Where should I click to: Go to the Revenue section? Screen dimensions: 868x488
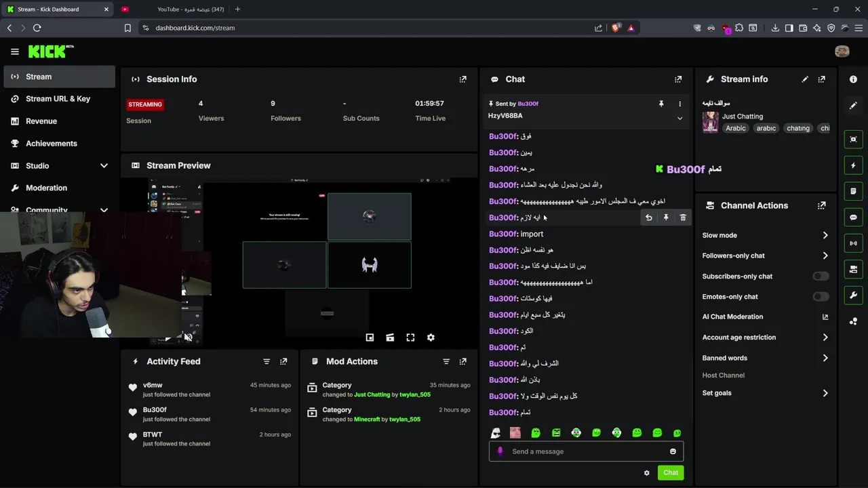pos(59,121)
